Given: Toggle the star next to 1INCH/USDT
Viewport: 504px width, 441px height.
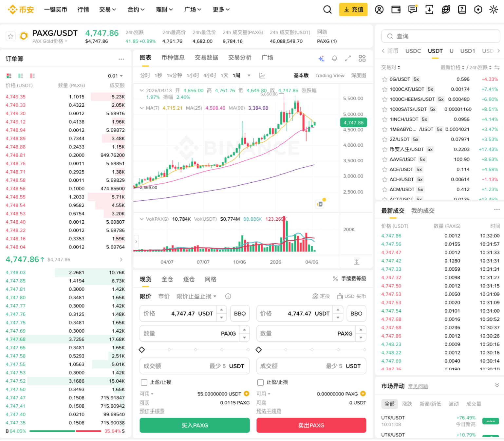Looking at the screenshot, I should coord(384,119).
